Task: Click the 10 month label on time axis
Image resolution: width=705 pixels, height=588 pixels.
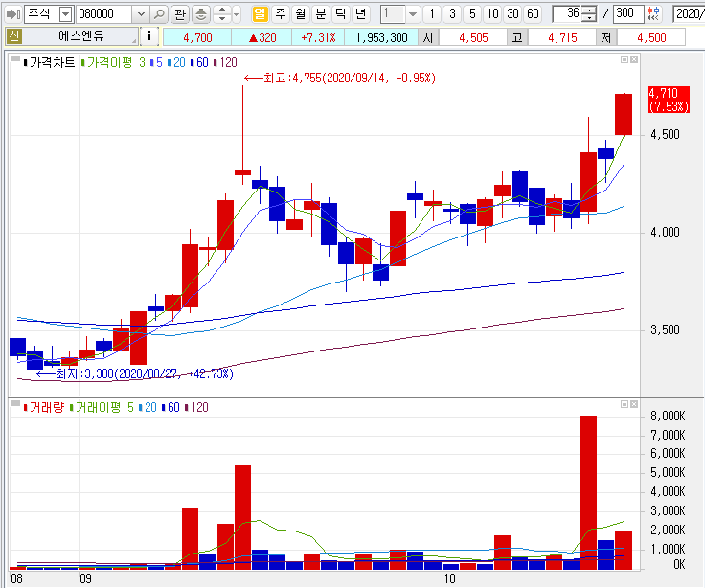Action: [449, 578]
